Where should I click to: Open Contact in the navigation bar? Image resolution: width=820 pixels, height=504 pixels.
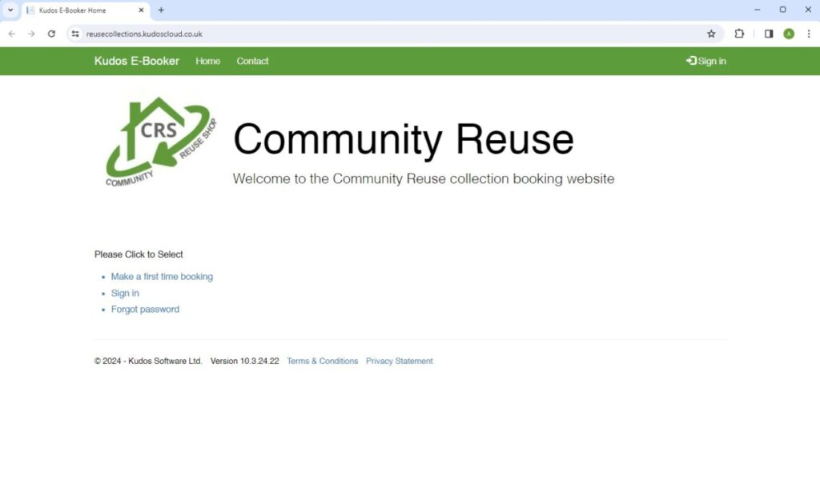tap(252, 61)
